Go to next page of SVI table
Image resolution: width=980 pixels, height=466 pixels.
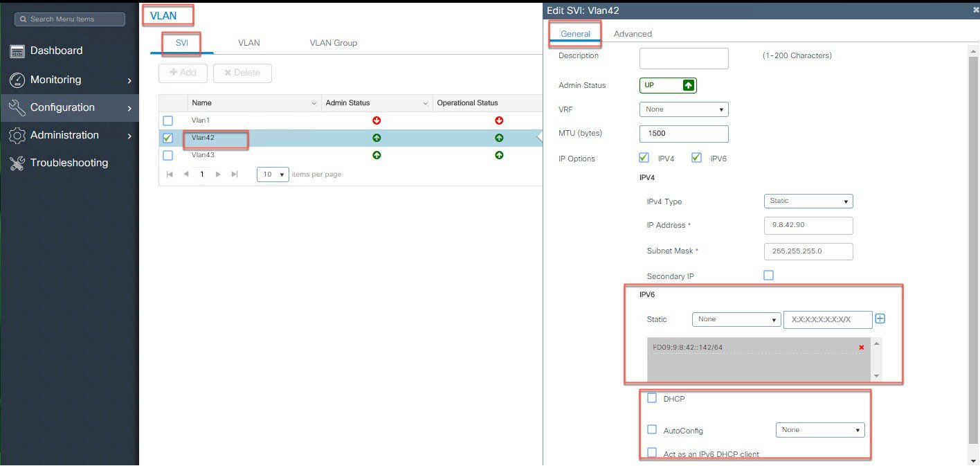coord(218,174)
